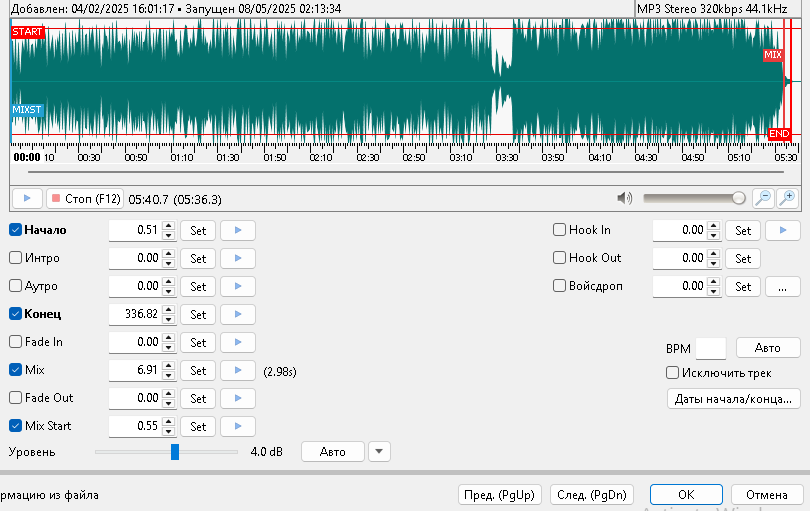Viewport: 810px width, 511px height.
Task: Set the Fade Out marker
Action: (x=198, y=398)
